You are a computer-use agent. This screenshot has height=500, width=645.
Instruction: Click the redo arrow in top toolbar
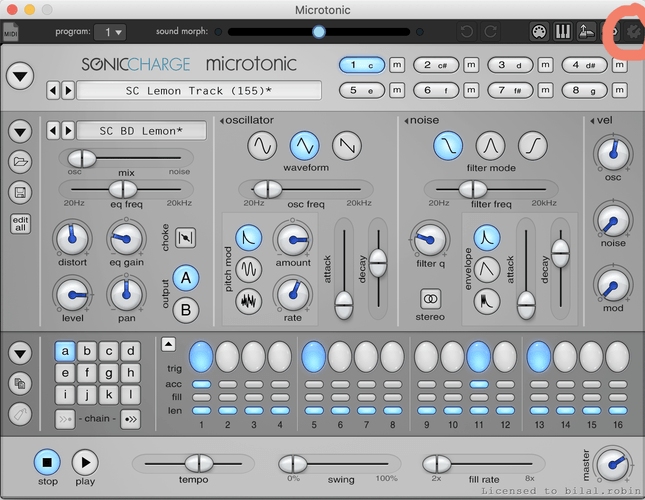[x=491, y=32]
